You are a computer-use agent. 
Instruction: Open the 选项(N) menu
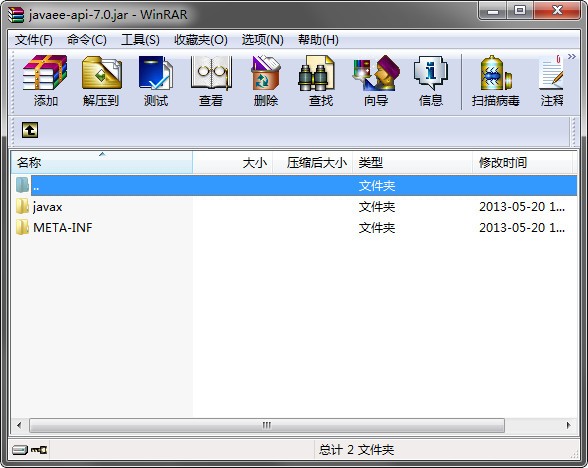[x=262, y=40]
